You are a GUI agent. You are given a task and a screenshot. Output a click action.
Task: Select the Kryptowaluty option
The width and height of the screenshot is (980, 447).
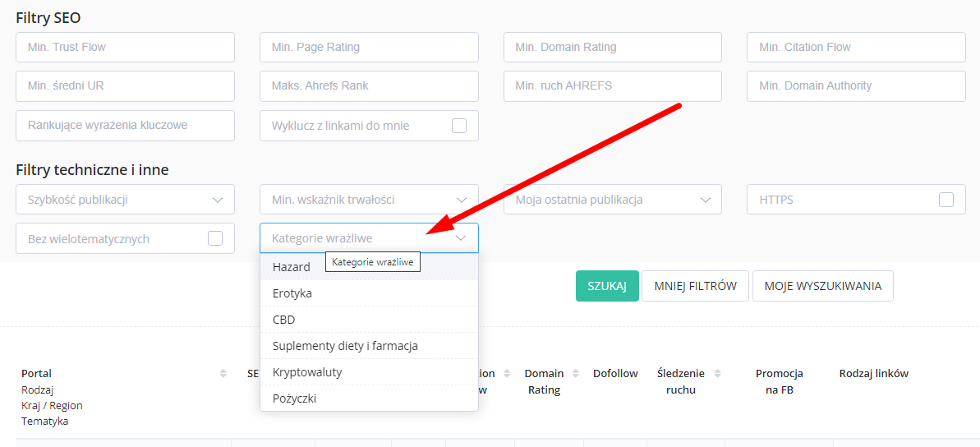click(x=369, y=372)
